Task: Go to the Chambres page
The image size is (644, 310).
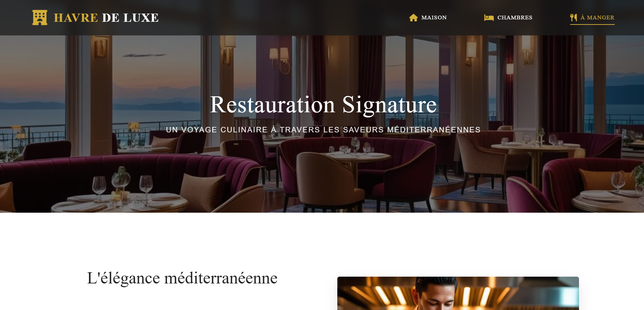Action: pos(508,18)
